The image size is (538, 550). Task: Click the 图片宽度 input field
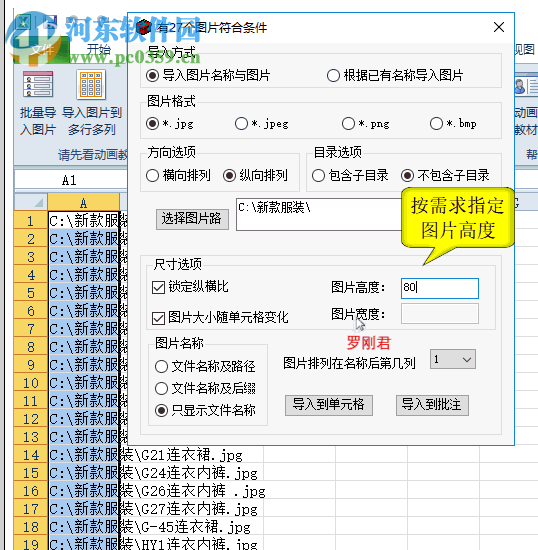pyautogui.click(x=440, y=314)
